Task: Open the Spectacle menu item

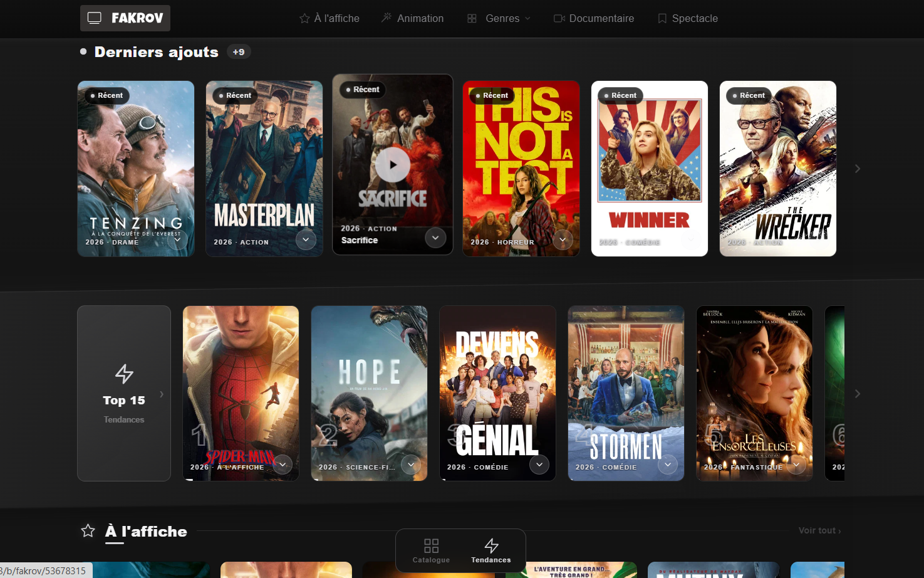Action: click(x=688, y=19)
